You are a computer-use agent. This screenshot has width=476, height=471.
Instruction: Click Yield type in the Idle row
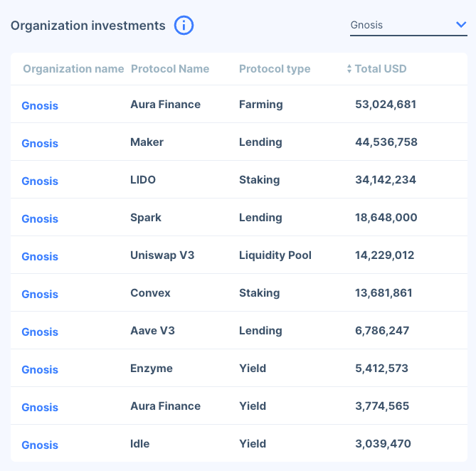coord(253,444)
